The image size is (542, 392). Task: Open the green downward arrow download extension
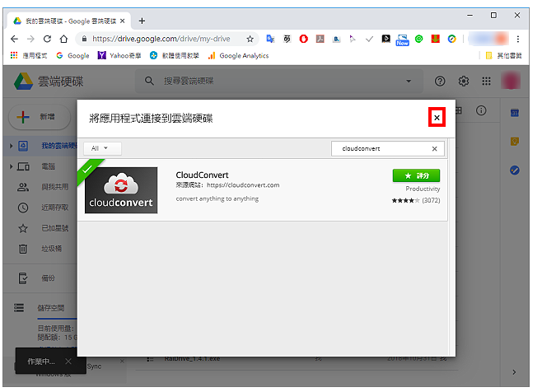(436, 39)
